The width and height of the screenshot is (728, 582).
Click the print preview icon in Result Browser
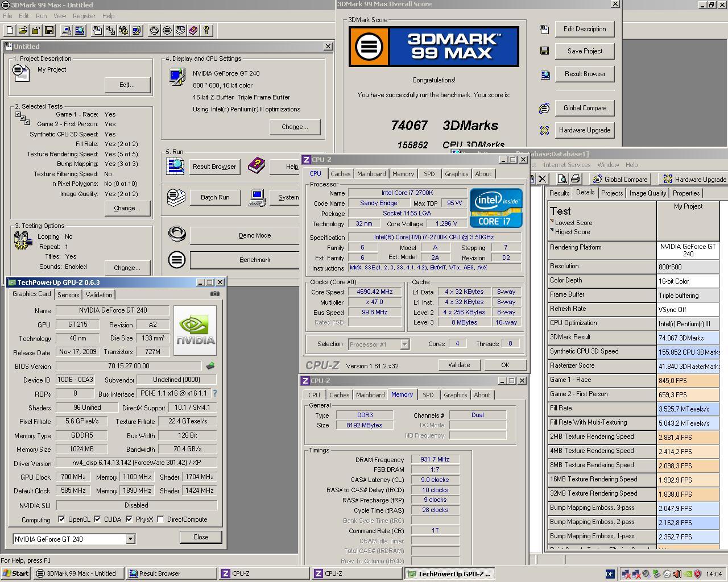(562, 179)
